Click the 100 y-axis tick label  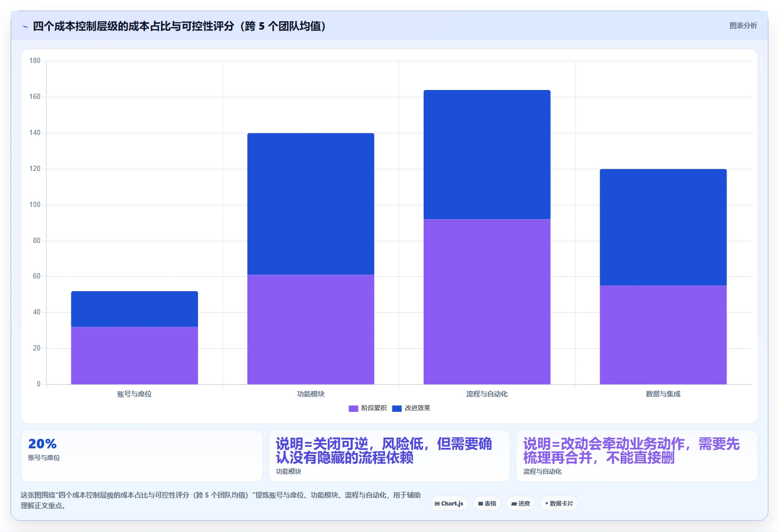coord(35,205)
